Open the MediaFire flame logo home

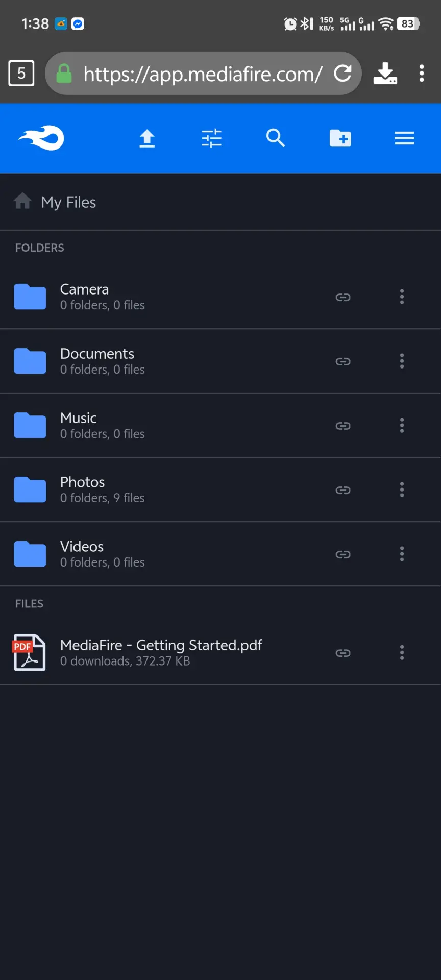coord(41,138)
